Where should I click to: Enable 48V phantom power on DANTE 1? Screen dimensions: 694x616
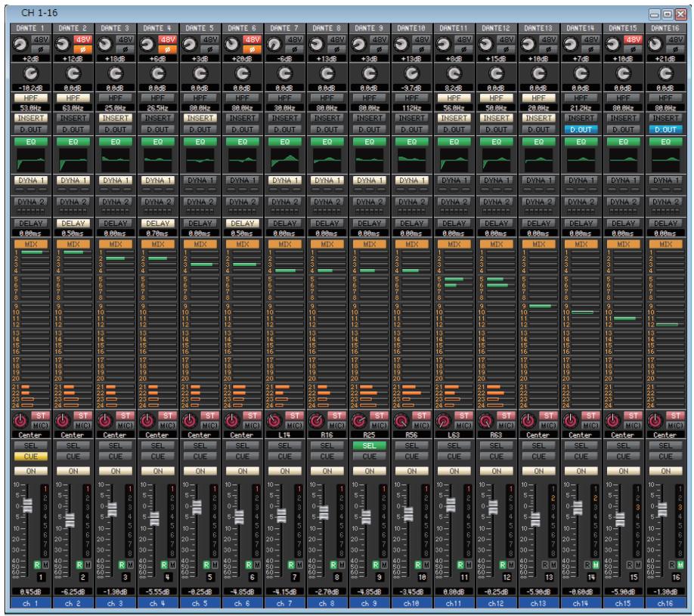pyautogui.click(x=40, y=40)
